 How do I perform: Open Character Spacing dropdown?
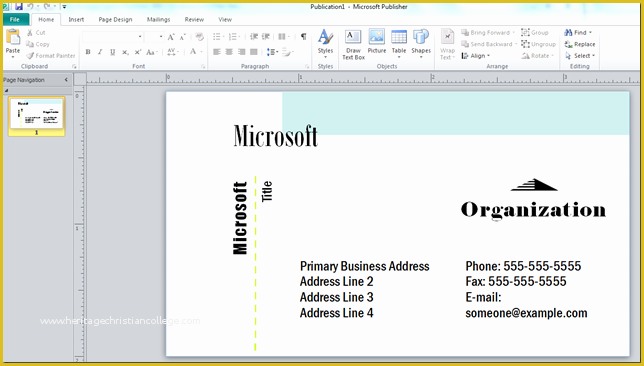click(173, 52)
